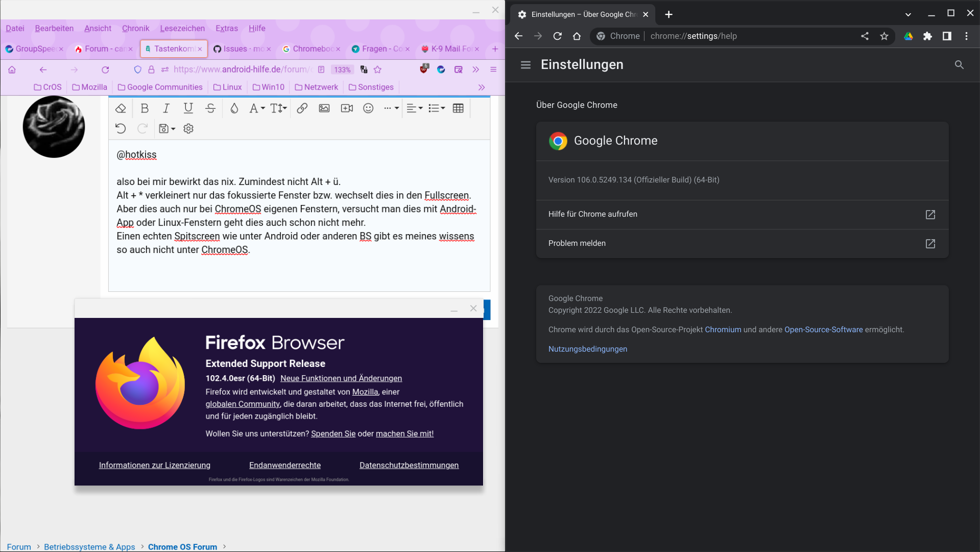
Task: Insert image via picture icon
Action: [x=324, y=108]
